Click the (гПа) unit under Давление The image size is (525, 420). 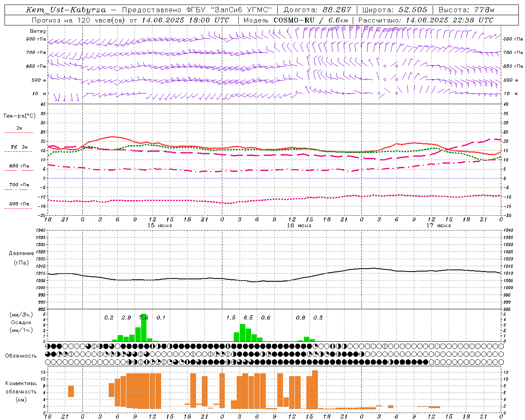pyautogui.click(x=21, y=263)
